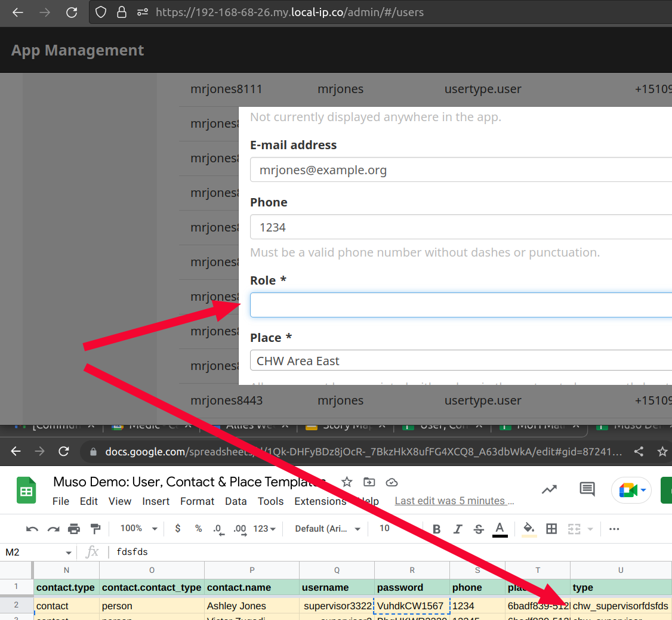The height and width of the screenshot is (620, 672).
Task: Open the Format menu
Action: 197,501
